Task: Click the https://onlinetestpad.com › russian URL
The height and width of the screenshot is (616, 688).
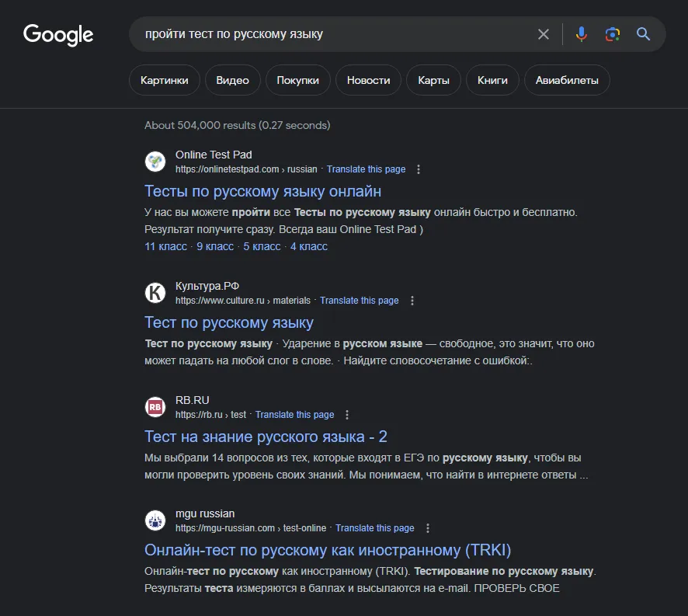Action: coord(246,169)
